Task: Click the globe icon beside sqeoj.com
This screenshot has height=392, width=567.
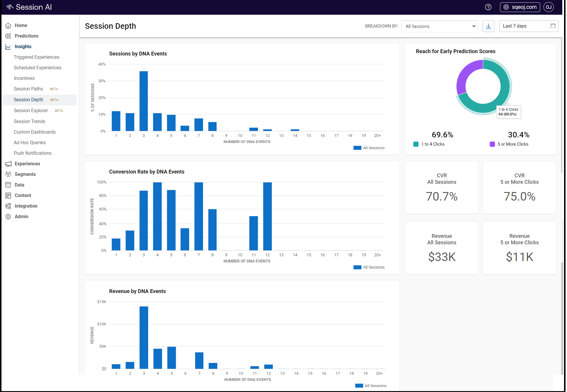Action: (506, 7)
